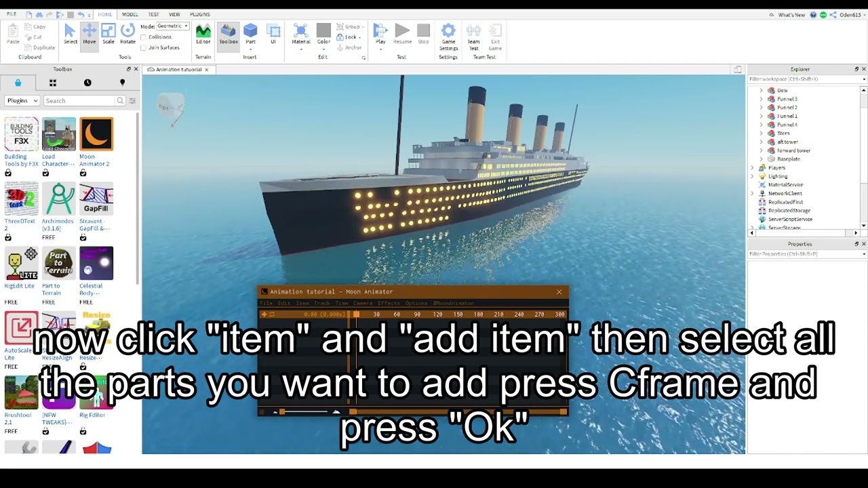Open the Terrain Editor
Image resolution: width=868 pixels, height=488 pixels.
point(203,34)
